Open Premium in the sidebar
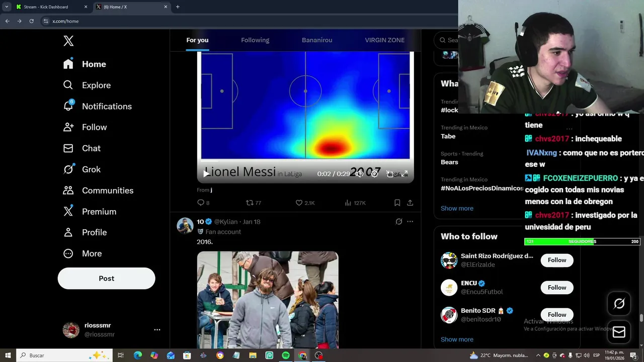Viewport: 644px width, 362px height. click(x=89, y=212)
